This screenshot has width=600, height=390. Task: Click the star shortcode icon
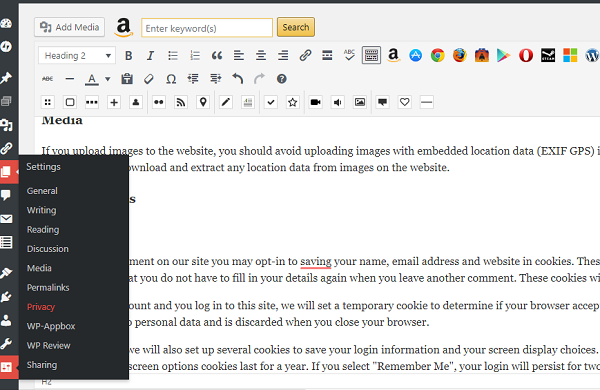tap(293, 102)
